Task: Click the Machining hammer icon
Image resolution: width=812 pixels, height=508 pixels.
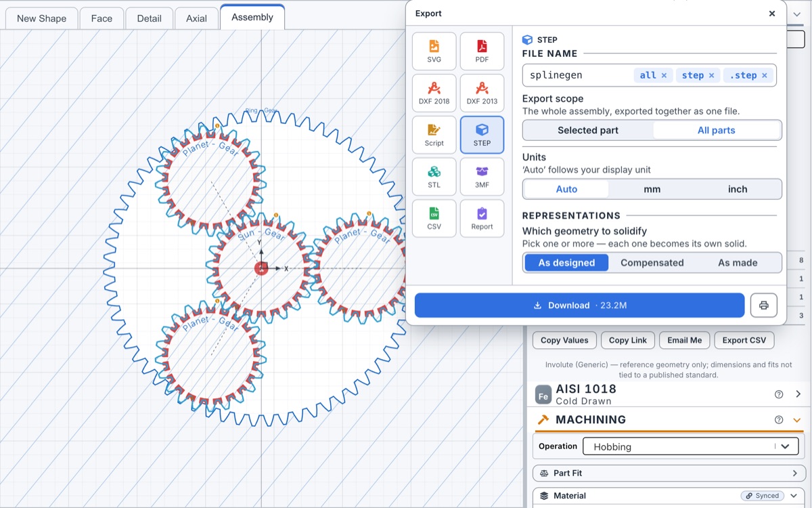Action: [x=543, y=420]
